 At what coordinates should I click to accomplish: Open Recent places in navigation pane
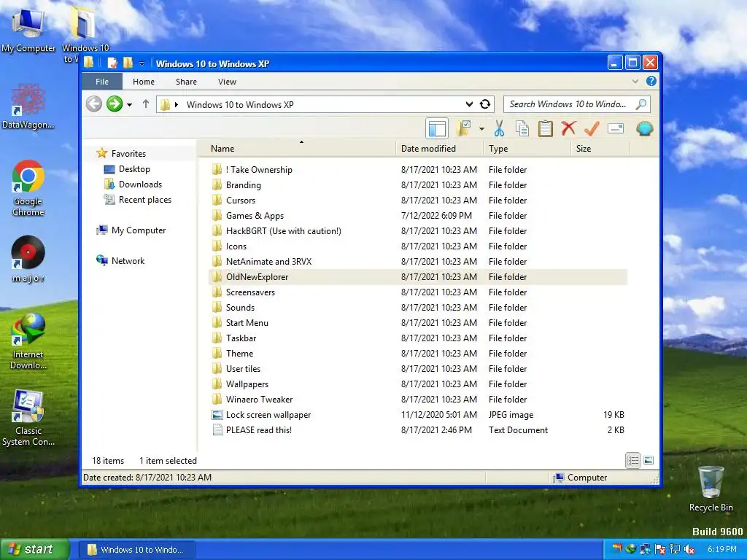145,200
